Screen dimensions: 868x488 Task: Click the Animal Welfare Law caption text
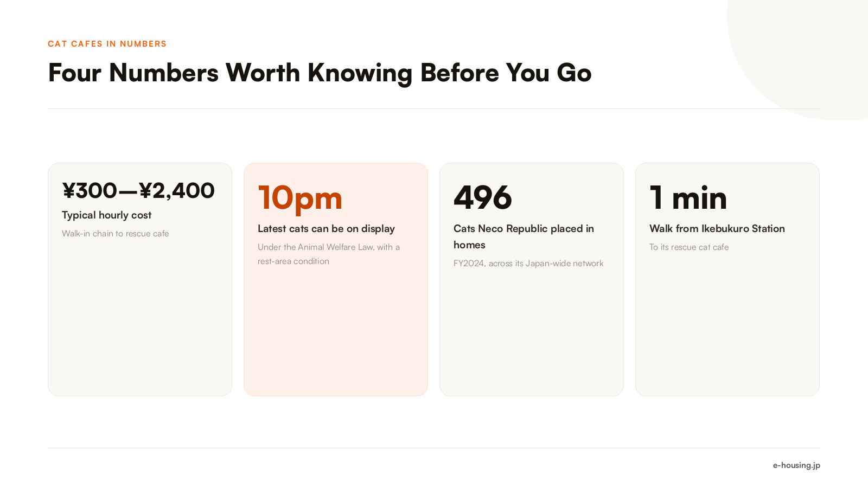[329, 254]
